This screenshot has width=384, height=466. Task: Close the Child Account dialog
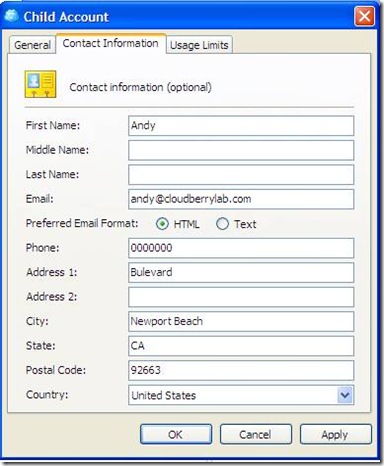point(364,16)
